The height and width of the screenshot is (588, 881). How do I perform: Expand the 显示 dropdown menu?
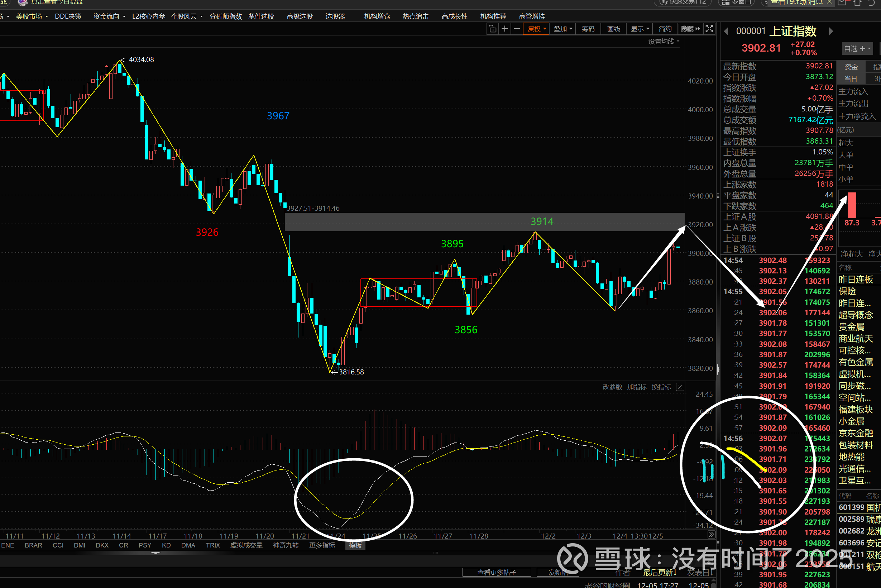pyautogui.click(x=640, y=29)
